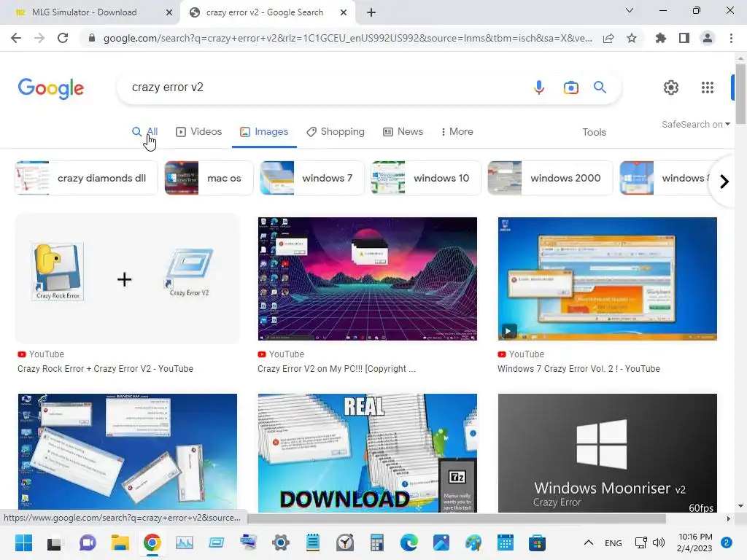747x560 pixels.
Task: Share this page from address bar
Action: pos(608,38)
